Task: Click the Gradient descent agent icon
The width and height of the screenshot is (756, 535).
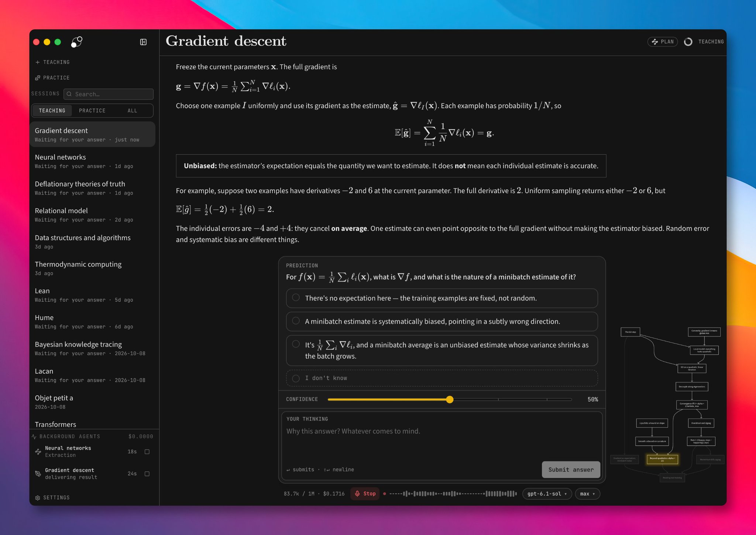Action: point(38,474)
